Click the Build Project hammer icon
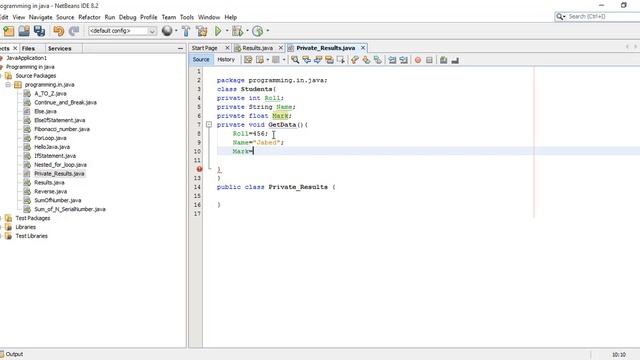This screenshot has height=360, width=640. [186, 31]
